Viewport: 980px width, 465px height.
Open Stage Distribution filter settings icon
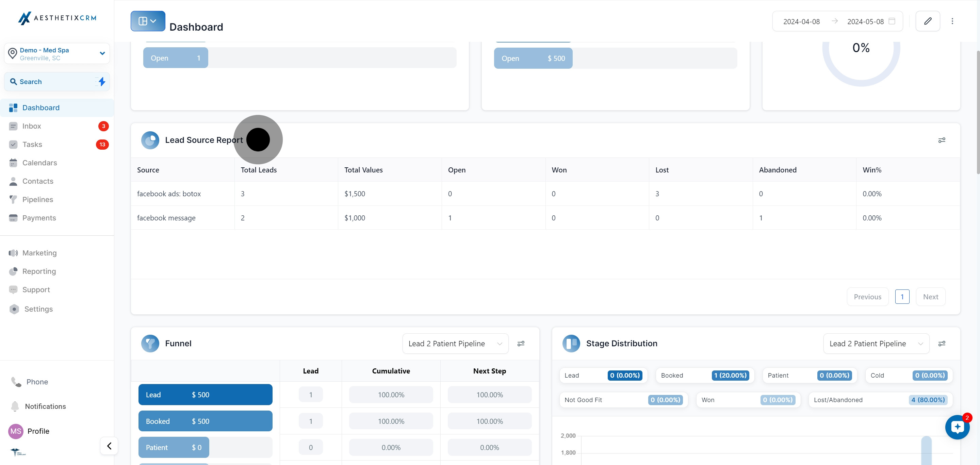pos(942,344)
